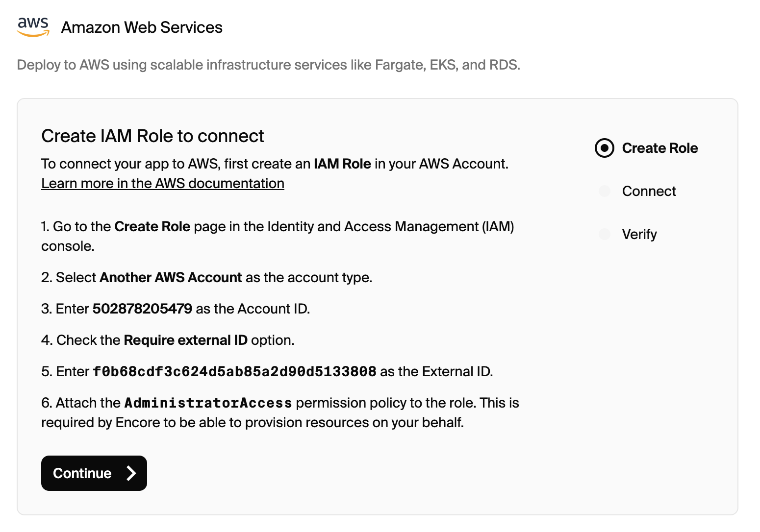760x532 pixels.
Task: Jump to the Verify step label
Action: point(639,234)
